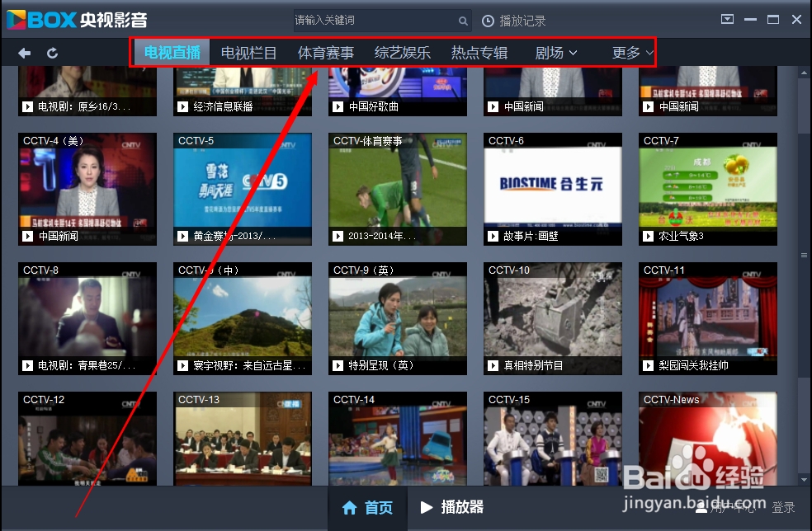The width and height of the screenshot is (812, 531).
Task: Open the CCTV-体育赛事 channel thumbnail
Action: coord(397,189)
